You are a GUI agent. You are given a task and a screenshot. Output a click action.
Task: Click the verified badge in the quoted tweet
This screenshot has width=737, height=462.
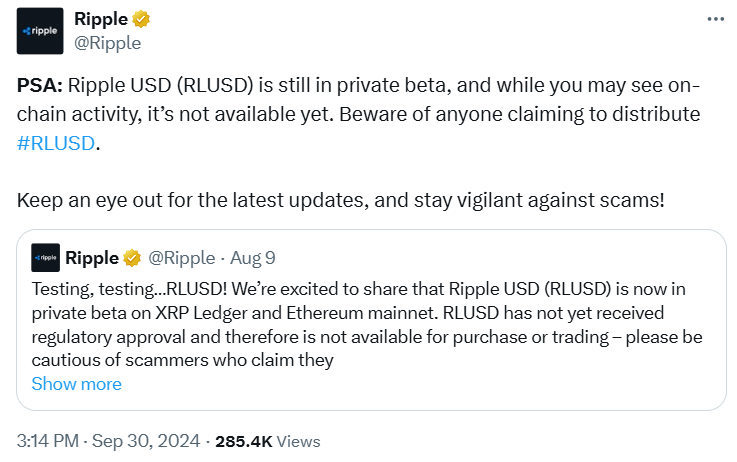tap(132, 258)
